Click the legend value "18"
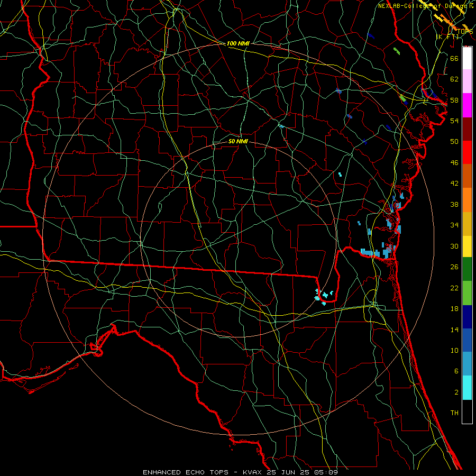476x476 pixels. (454, 309)
